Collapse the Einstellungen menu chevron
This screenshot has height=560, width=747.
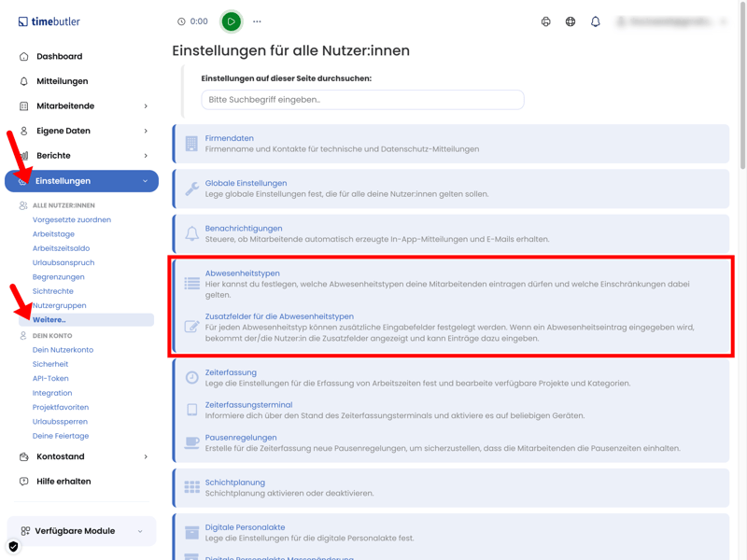(x=146, y=181)
